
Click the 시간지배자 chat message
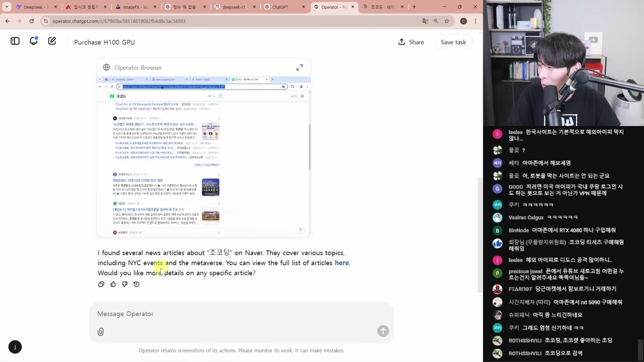[x=565, y=302]
